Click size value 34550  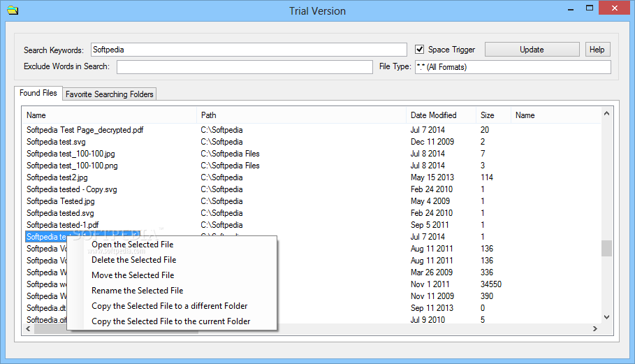point(491,284)
